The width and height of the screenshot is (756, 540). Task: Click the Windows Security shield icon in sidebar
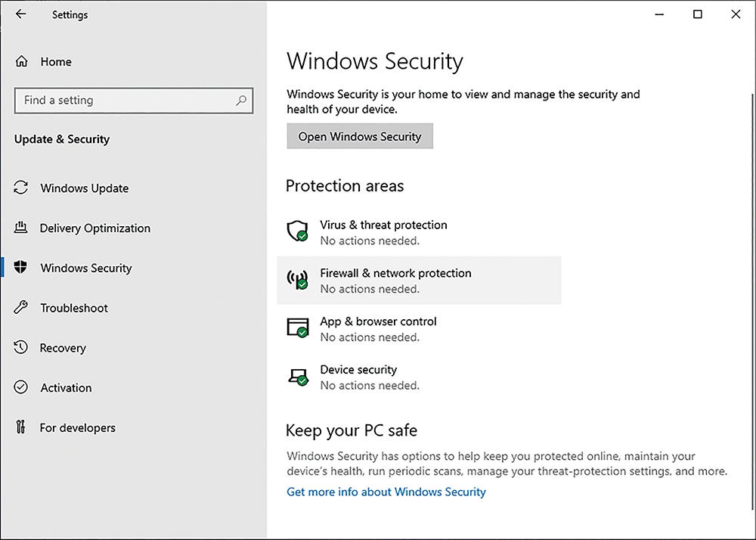[20, 267]
